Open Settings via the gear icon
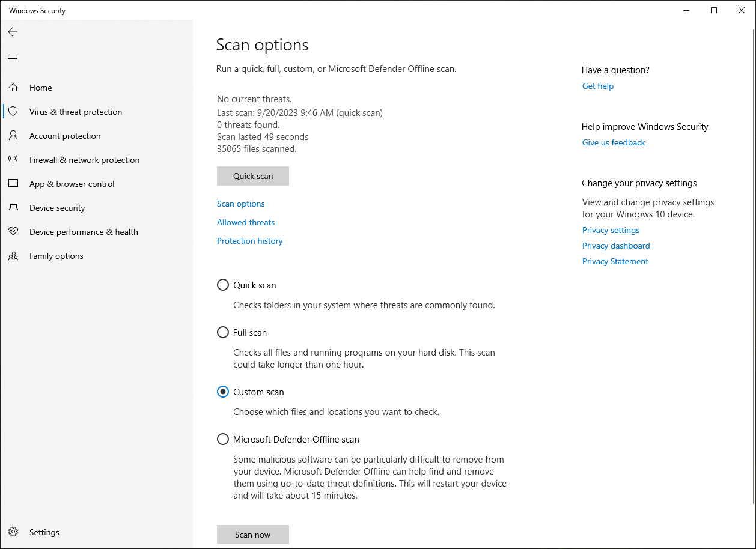Screen dimensions: 756x549 coord(13,532)
